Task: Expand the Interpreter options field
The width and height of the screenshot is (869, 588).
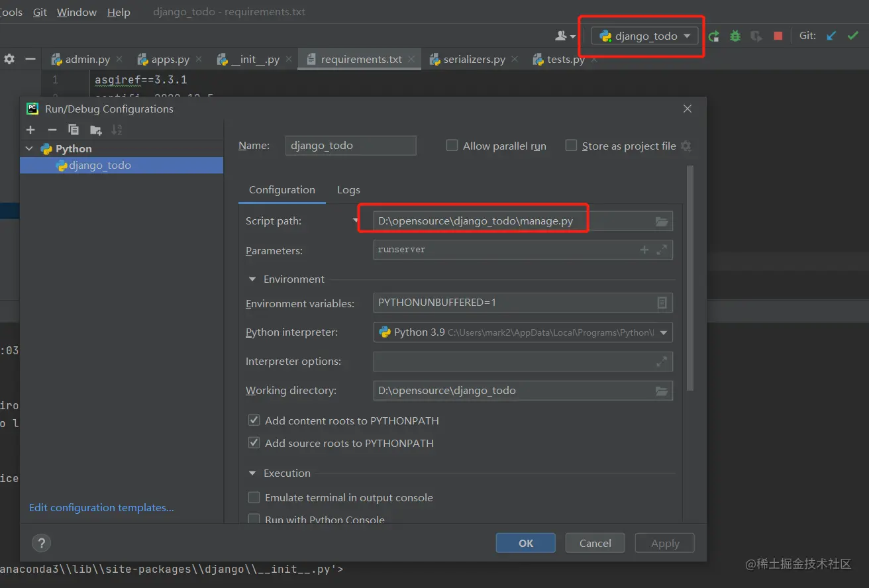Action: (x=662, y=362)
